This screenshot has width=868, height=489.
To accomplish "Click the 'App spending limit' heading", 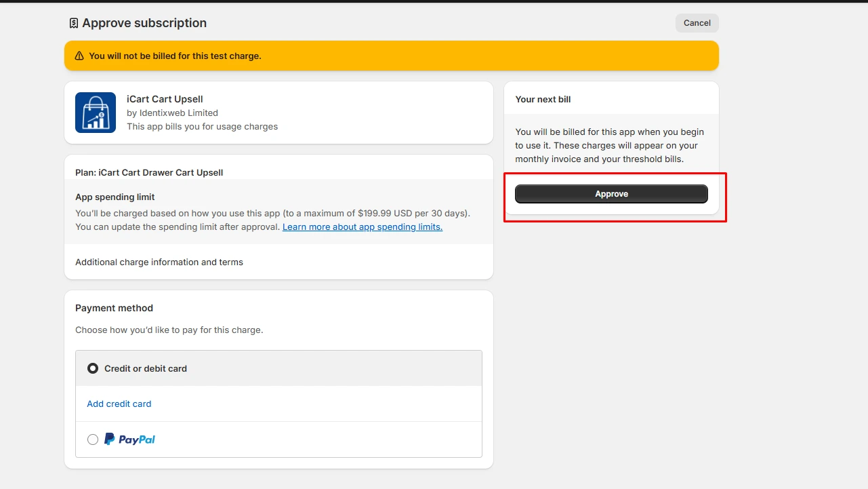I will (x=115, y=197).
